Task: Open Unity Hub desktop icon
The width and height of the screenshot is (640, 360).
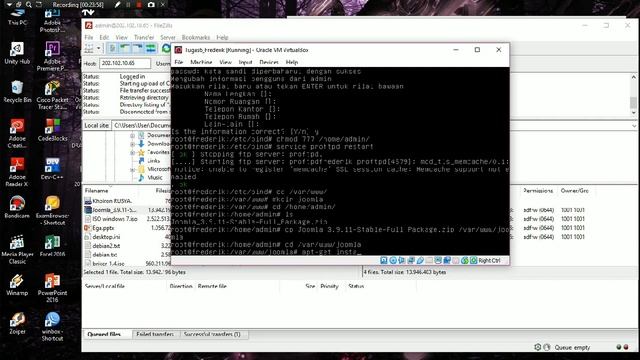Action: [17, 53]
